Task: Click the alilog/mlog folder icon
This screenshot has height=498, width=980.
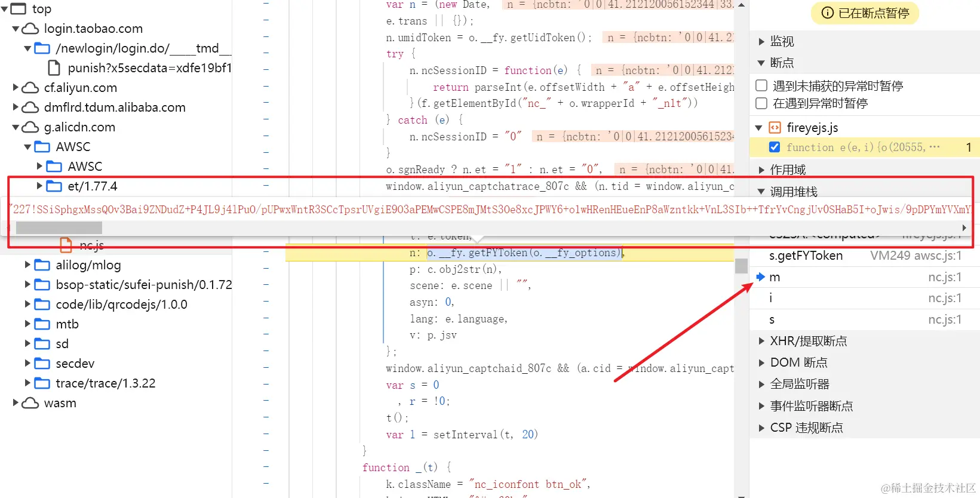Action: (42, 265)
